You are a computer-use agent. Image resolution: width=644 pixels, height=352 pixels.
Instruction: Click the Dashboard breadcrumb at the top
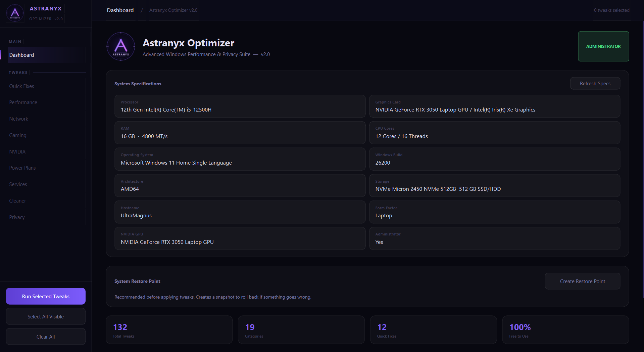pos(120,10)
